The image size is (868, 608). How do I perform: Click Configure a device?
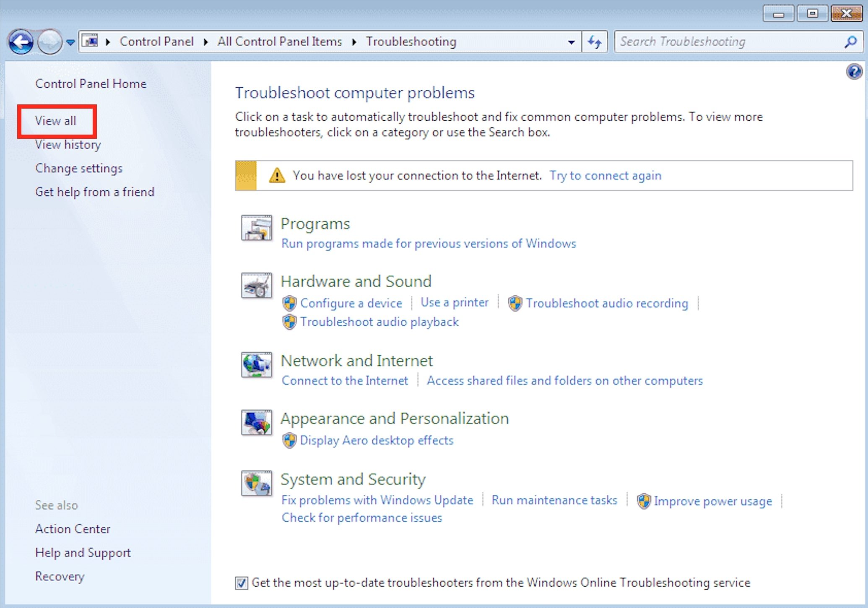351,303
